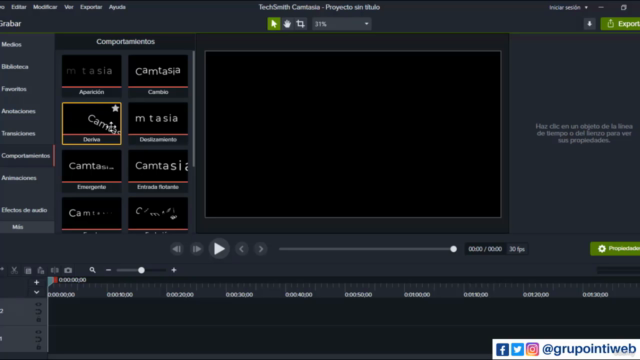Expand track options chevron below plus
This screenshot has width=640, height=360.
pyautogui.click(x=37, y=292)
